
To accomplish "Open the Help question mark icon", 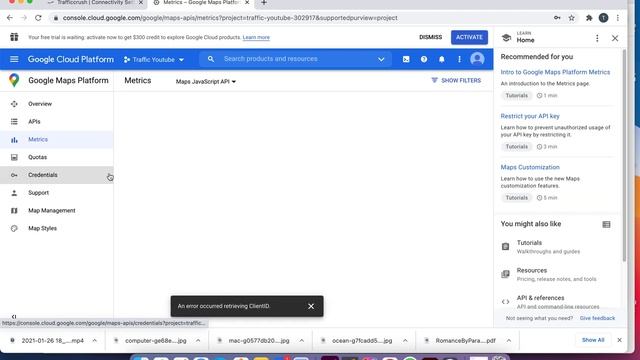I will (424, 59).
